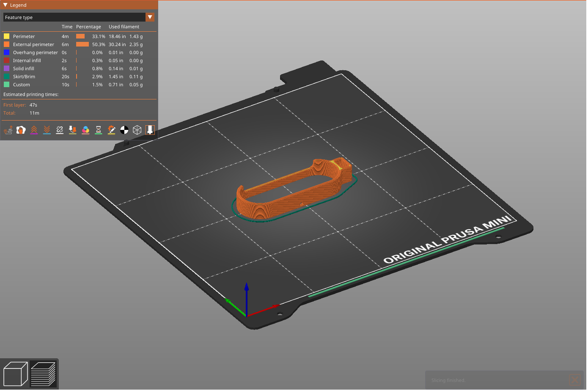Image resolution: width=588 pixels, height=390 pixels.
Task: Toggle wipe moves visibility icon
Action: 21,130
